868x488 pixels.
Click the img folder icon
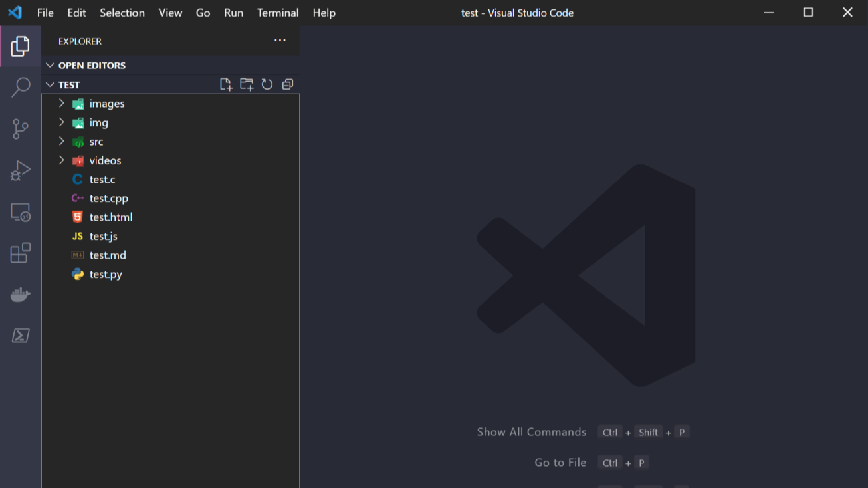(x=78, y=123)
